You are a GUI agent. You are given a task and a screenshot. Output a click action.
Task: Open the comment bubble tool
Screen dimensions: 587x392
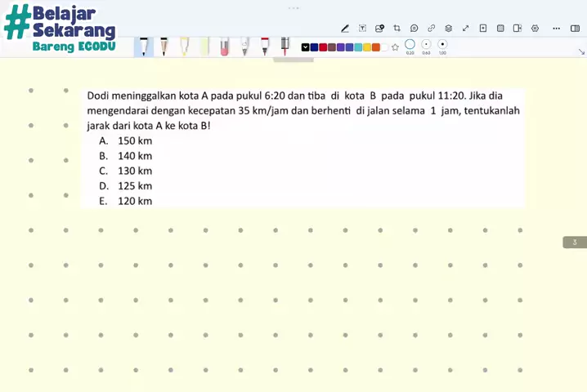click(x=414, y=29)
